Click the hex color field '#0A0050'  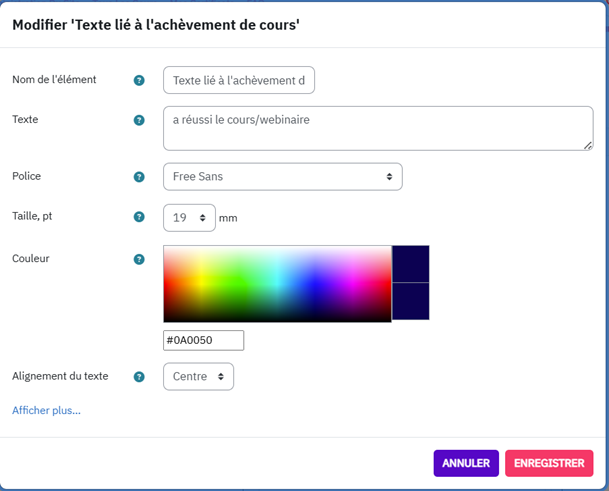point(203,340)
